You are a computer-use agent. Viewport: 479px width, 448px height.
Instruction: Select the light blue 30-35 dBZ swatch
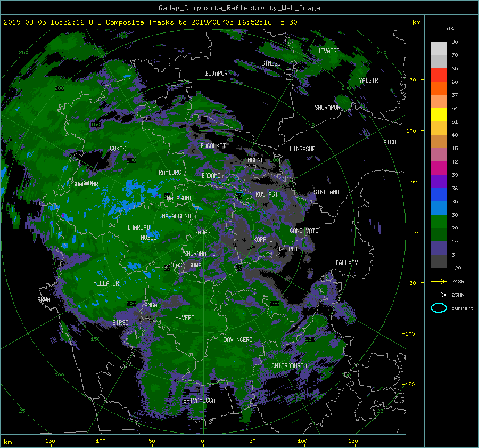coord(439,208)
